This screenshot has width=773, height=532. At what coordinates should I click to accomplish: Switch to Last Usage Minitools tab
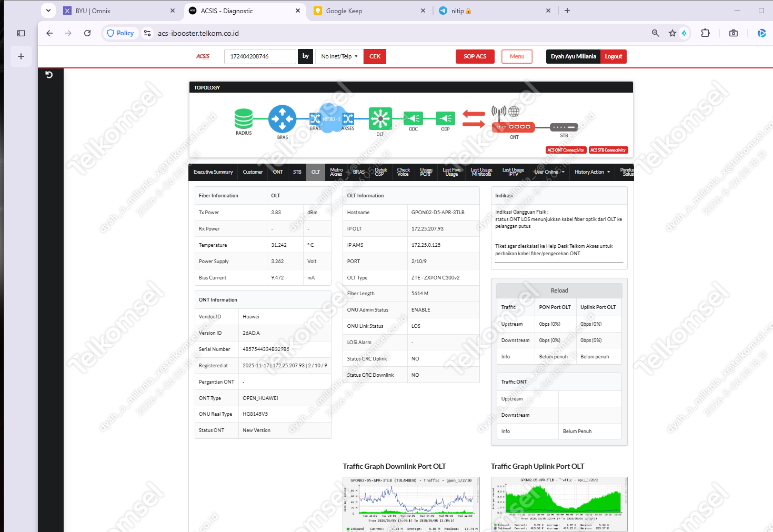[x=481, y=172]
